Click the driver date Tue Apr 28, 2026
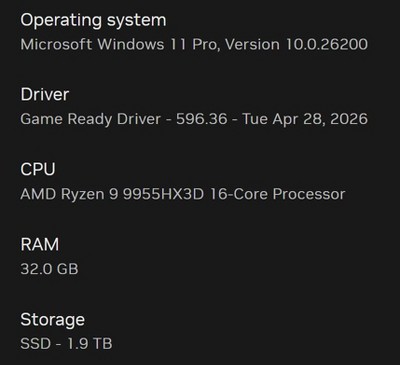The height and width of the screenshot is (365, 400). point(305,120)
